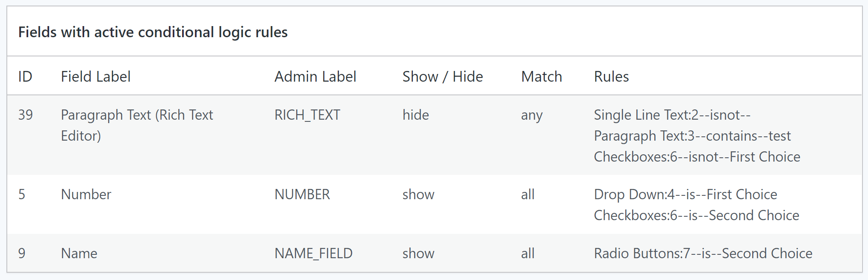This screenshot has height=280, width=868.
Task: Click the 'any' match value
Action: (x=532, y=115)
